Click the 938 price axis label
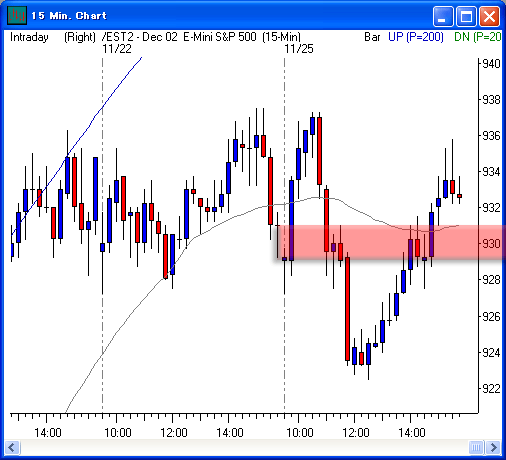Screen dimensions: 506x460 tap(491, 99)
